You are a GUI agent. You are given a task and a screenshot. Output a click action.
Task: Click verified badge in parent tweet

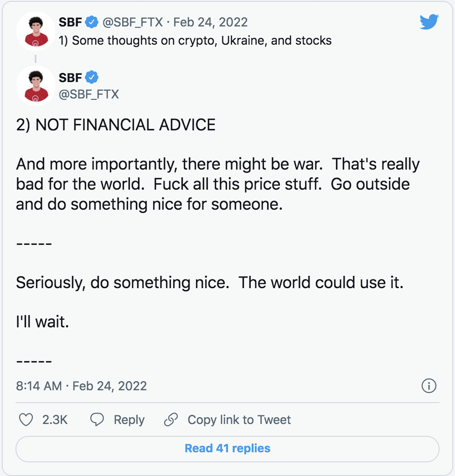pos(93,21)
